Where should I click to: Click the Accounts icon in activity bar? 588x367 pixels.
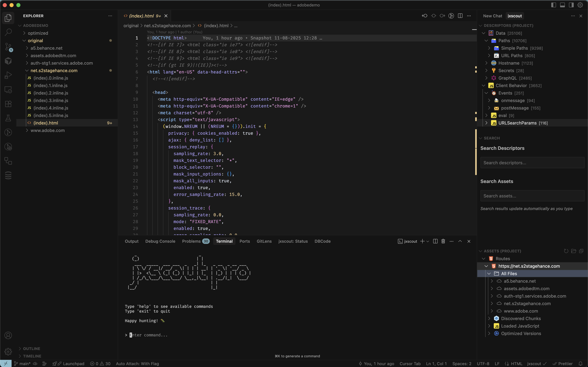coord(8,335)
